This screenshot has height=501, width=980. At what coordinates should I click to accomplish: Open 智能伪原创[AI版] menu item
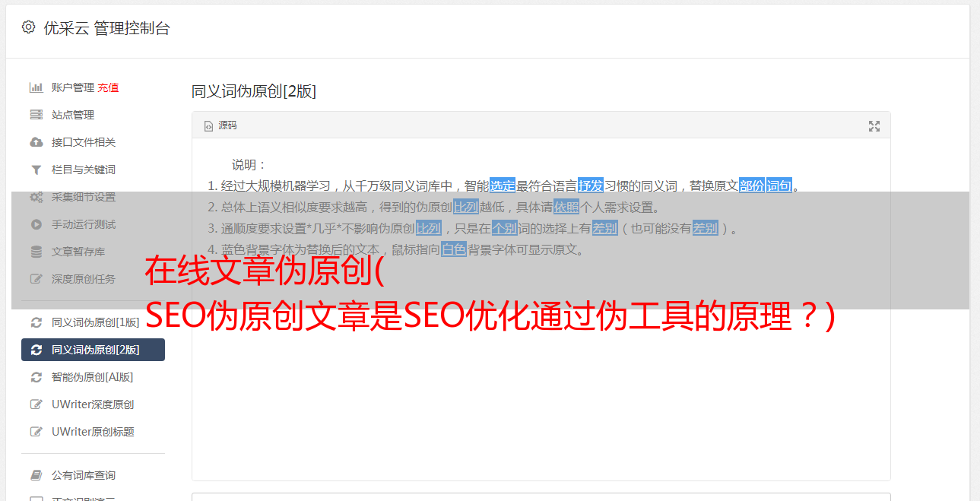[93, 377]
